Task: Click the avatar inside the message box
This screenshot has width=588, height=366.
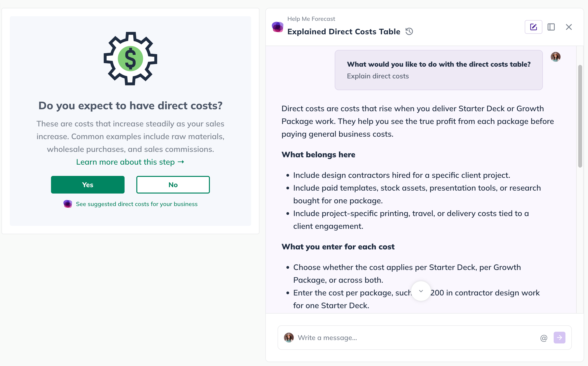Action: point(289,338)
